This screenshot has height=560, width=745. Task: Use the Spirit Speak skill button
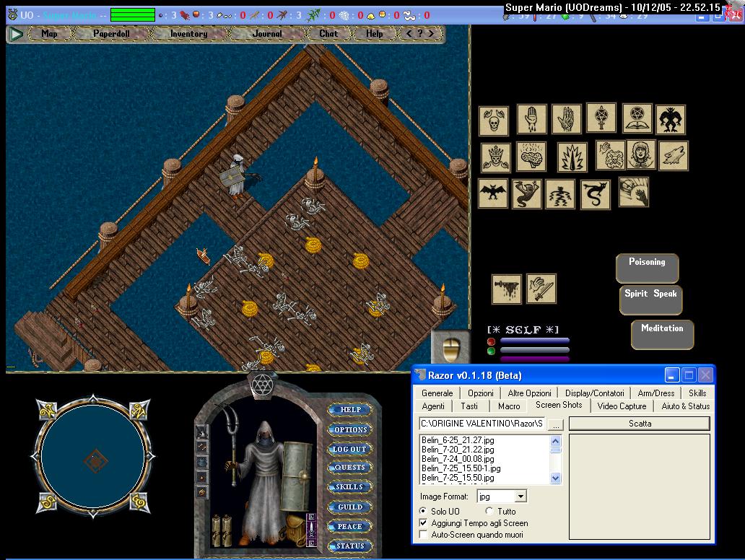click(x=651, y=299)
